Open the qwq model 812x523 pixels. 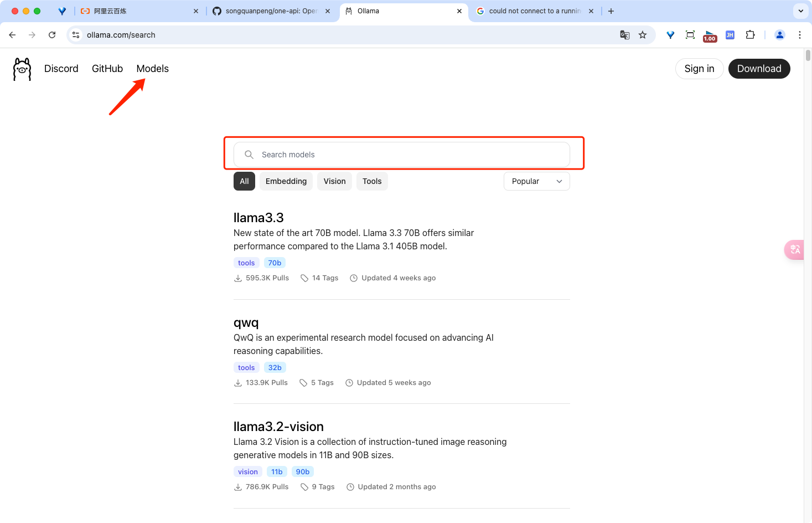click(246, 323)
